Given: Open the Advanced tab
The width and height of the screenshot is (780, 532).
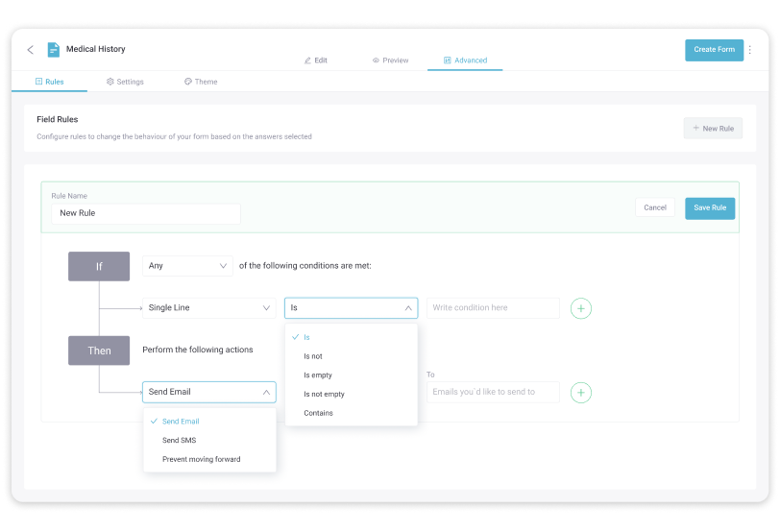Looking at the screenshot, I should 465,60.
